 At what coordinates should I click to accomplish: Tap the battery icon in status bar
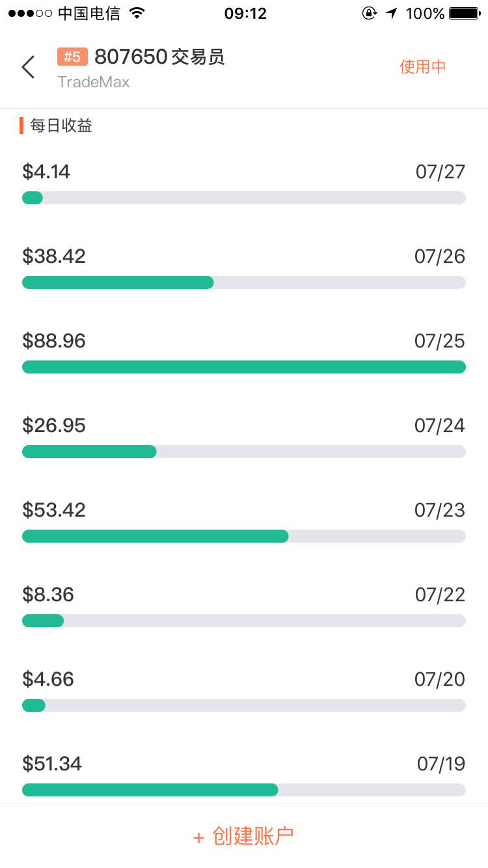465,13
